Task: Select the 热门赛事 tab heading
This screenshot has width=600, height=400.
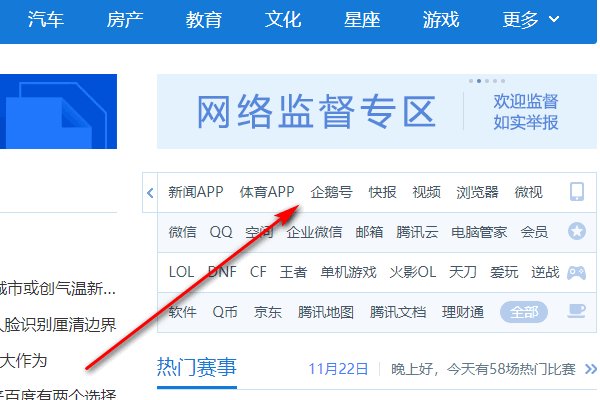Action: pyautogui.click(x=197, y=367)
